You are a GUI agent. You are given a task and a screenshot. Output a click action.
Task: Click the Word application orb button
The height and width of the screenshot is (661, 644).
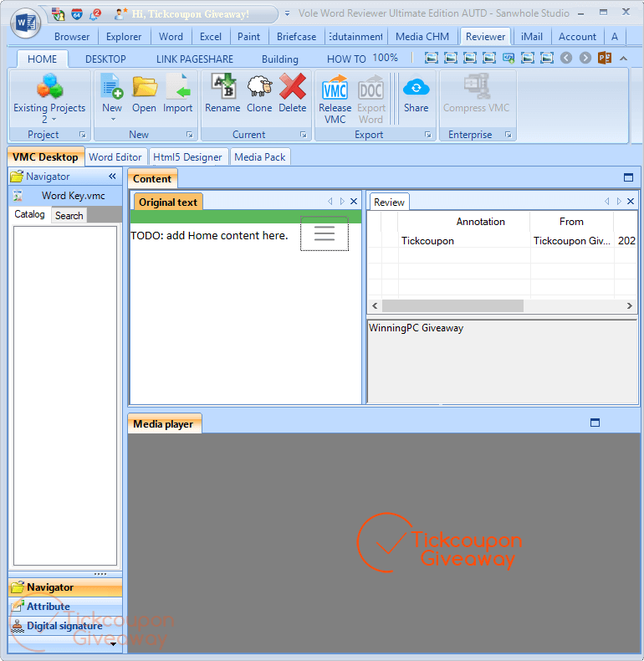click(x=26, y=23)
